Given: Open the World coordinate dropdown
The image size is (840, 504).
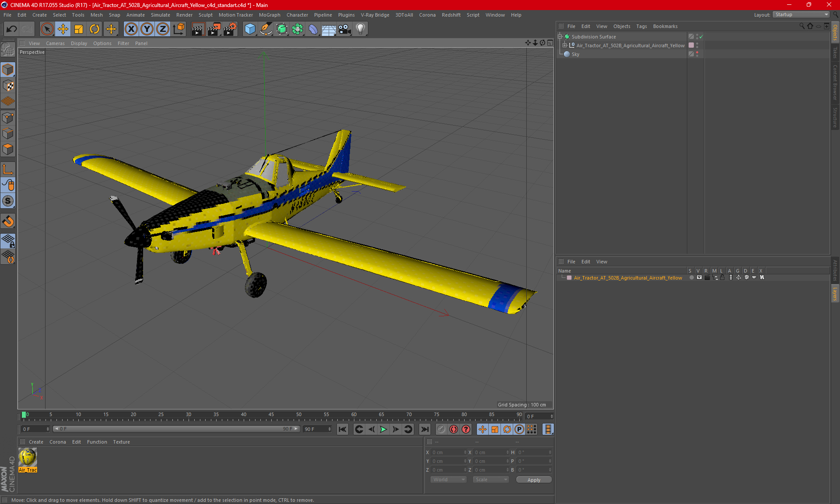Looking at the screenshot, I should [448, 479].
